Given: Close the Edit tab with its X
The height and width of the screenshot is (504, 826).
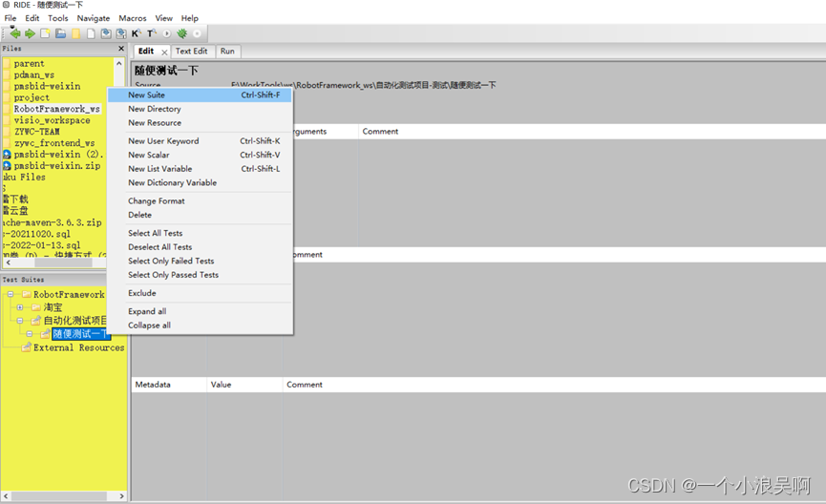Looking at the screenshot, I should tap(164, 52).
